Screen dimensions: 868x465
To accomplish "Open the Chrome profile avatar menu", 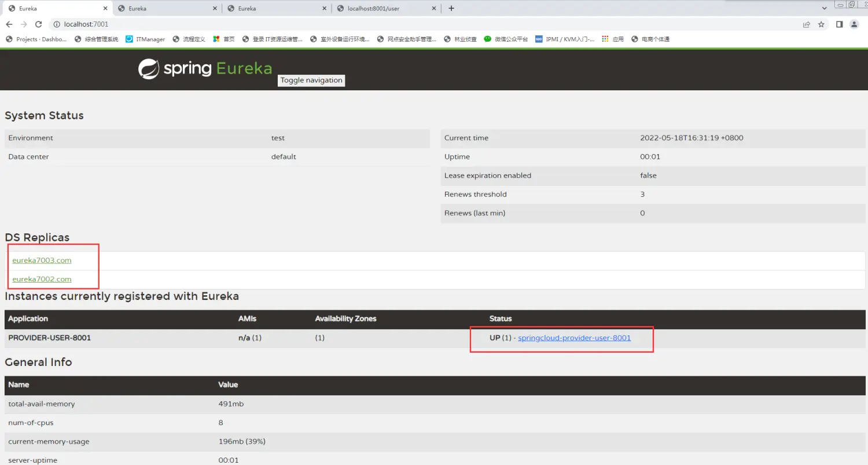I will pyautogui.click(x=854, y=24).
